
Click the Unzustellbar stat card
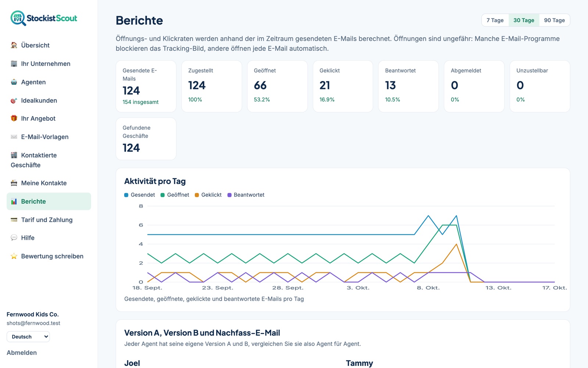[540, 86]
